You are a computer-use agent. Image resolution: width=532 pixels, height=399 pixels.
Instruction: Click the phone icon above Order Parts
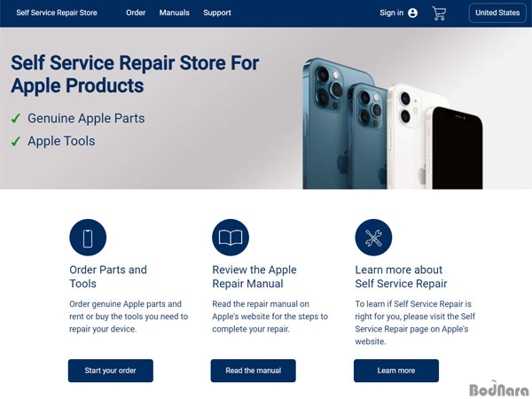[88, 238]
